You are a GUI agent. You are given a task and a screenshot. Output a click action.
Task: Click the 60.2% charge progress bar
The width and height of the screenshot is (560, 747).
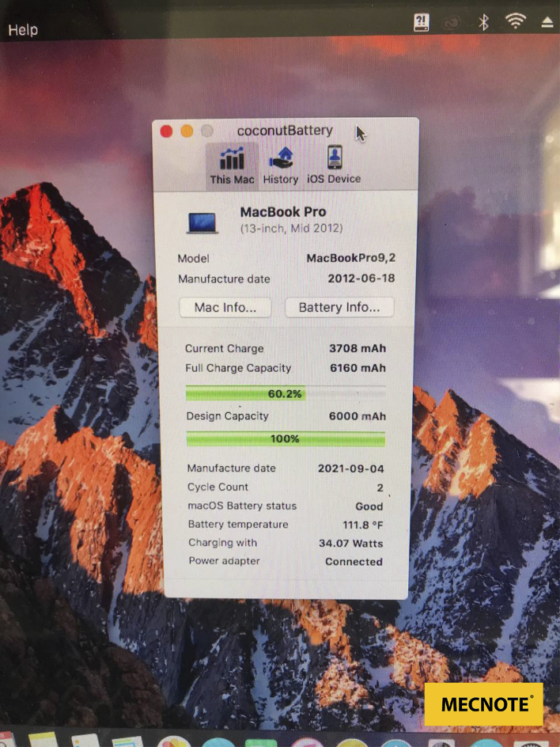click(286, 393)
